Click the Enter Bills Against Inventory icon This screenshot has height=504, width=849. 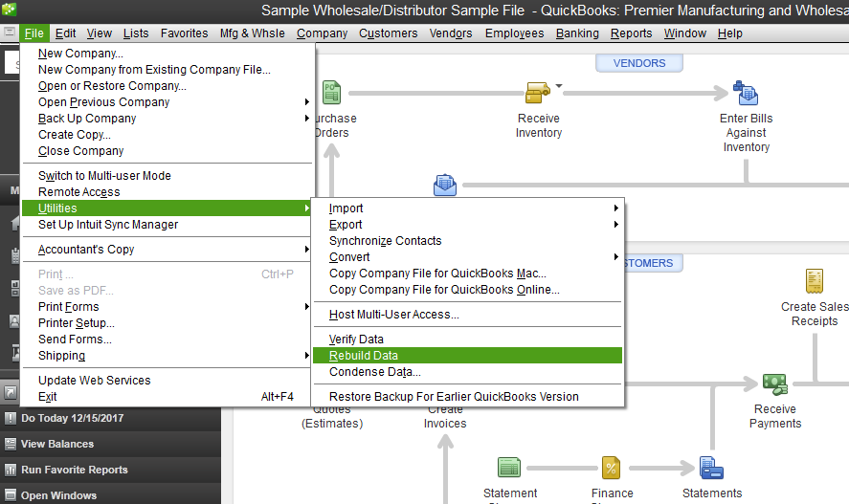(x=746, y=93)
